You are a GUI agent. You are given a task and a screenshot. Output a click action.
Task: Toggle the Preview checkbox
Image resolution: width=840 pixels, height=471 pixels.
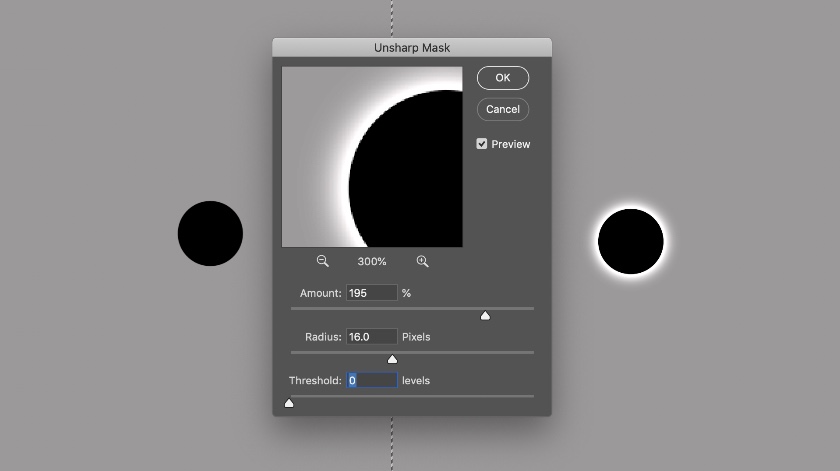click(x=482, y=144)
